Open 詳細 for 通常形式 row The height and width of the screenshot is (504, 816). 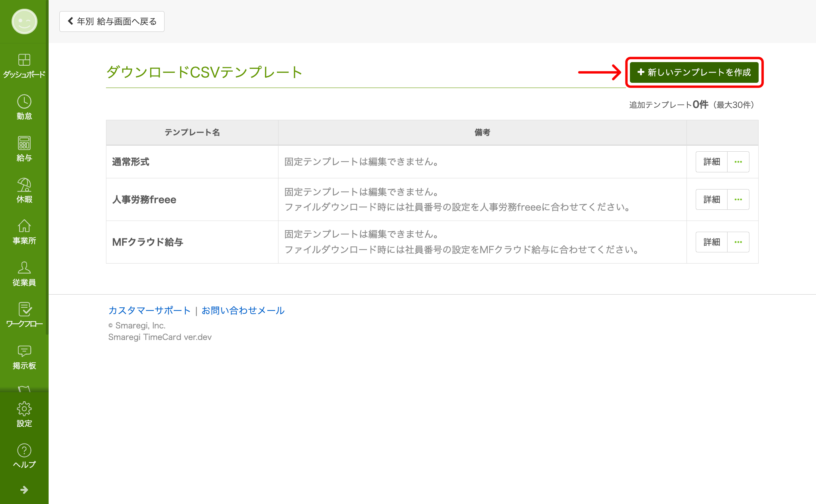coord(712,162)
